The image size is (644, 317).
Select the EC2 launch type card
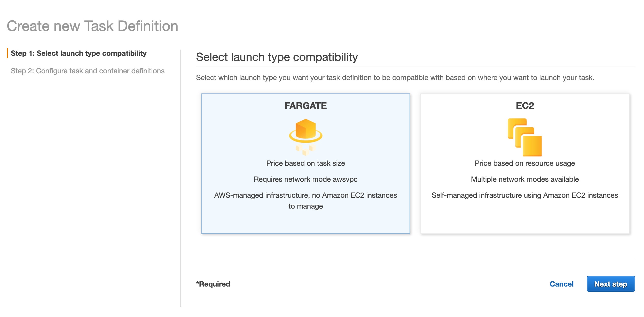click(x=525, y=164)
